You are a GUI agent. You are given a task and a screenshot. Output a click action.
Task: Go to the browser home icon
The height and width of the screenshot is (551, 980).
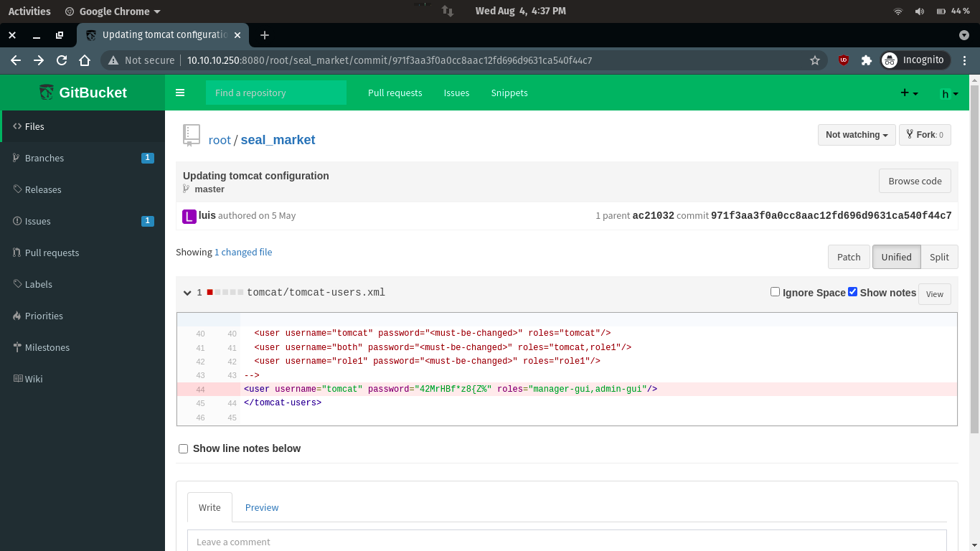(x=85, y=60)
